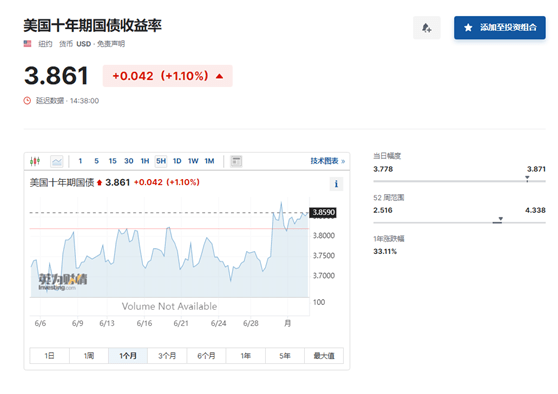Click the 52 周范围 range slider marker
The image size is (558, 394).
tap(500, 219)
